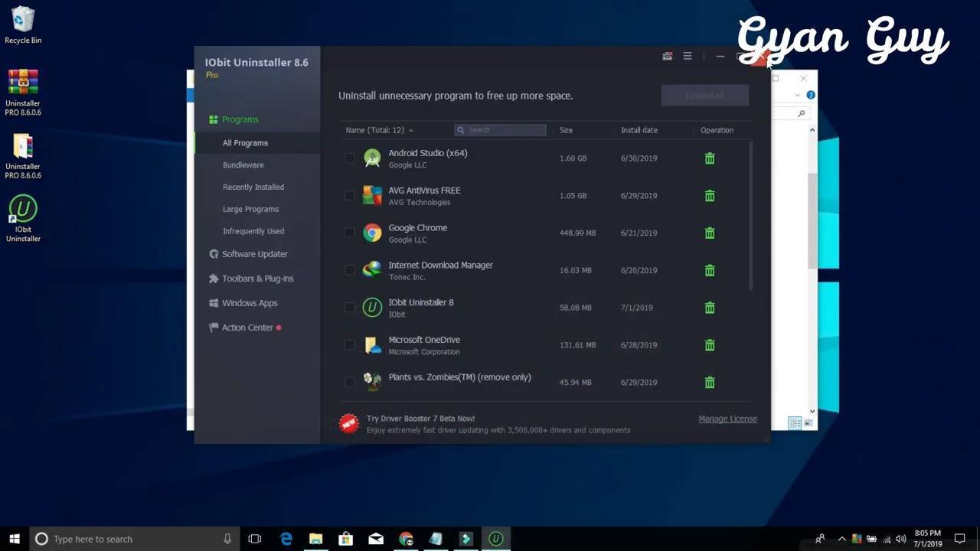Click the help icon in the Explorer window
The height and width of the screenshot is (551, 980).
tap(811, 95)
